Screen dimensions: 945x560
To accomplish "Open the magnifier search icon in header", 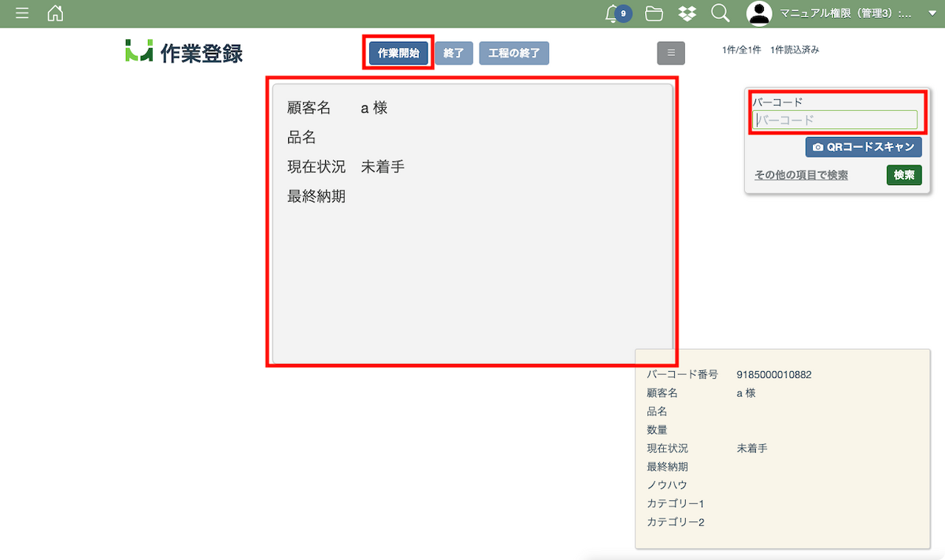I will (720, 13).
